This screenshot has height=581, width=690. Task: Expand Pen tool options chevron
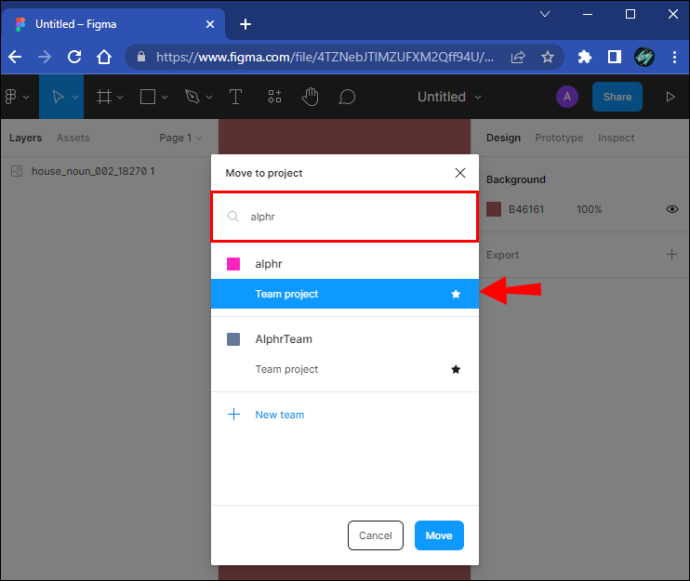pyautogui.click(x=209, y=97)
